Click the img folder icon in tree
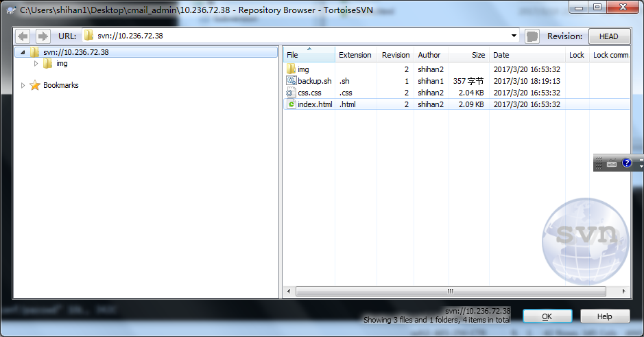This screenshot has width=644, height=337. coord(47,63)
